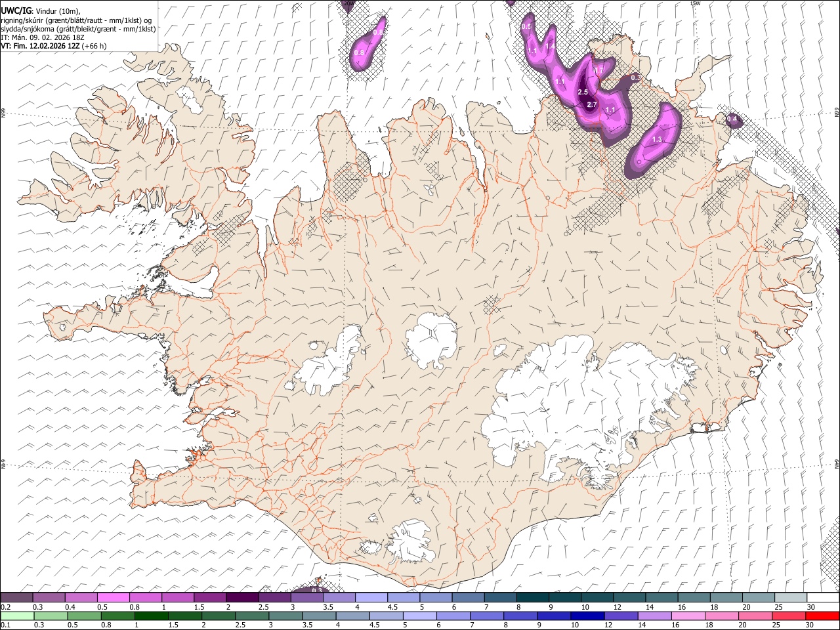This screenshot has width=840, height=630.
Task: Select lower legend light pink swatch at 16
Action: [688, 616]
